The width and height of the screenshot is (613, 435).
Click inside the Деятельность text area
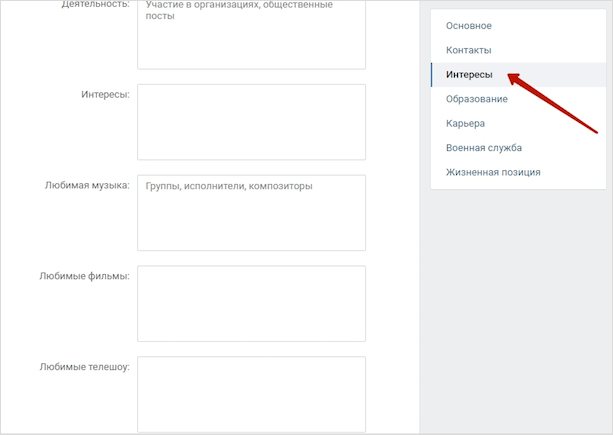click(251, 34)
